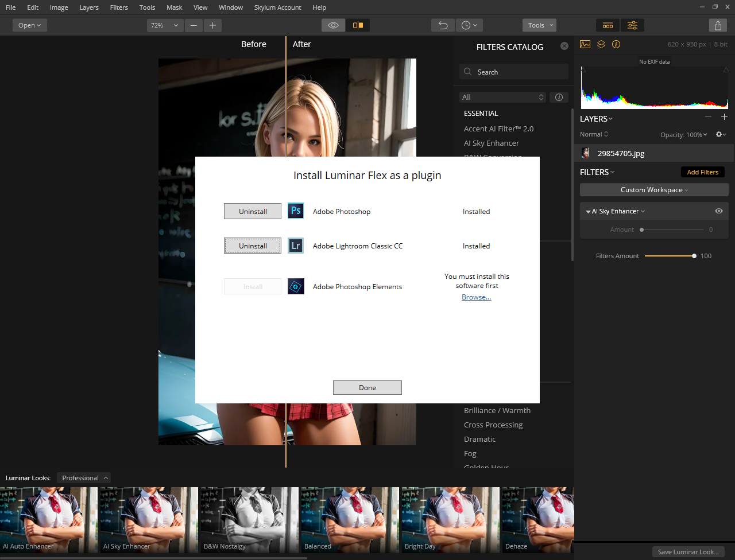Expand the LAYERS section header

(596, 119)
